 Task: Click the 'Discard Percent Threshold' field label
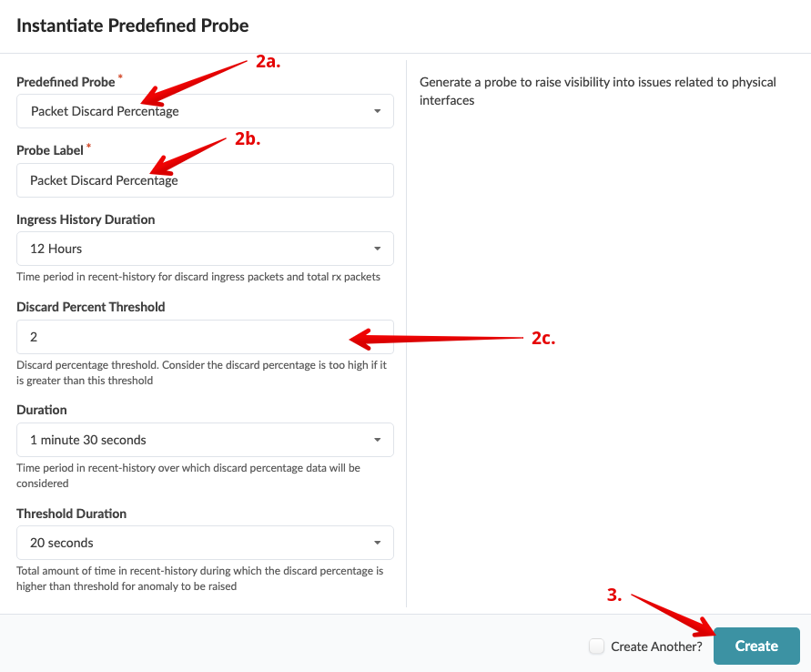pyautogui.click(x=91, y=307)
